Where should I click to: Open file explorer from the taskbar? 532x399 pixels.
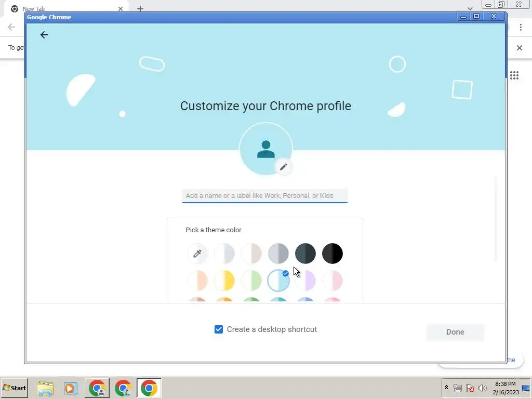point(45,388)
